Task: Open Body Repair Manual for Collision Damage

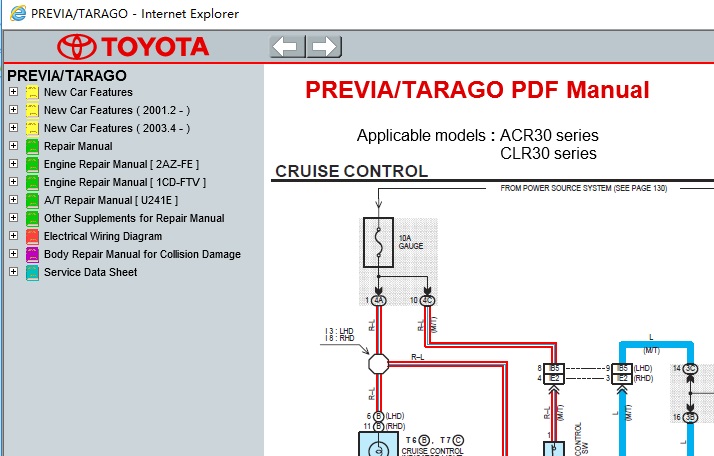Action: 142,254
